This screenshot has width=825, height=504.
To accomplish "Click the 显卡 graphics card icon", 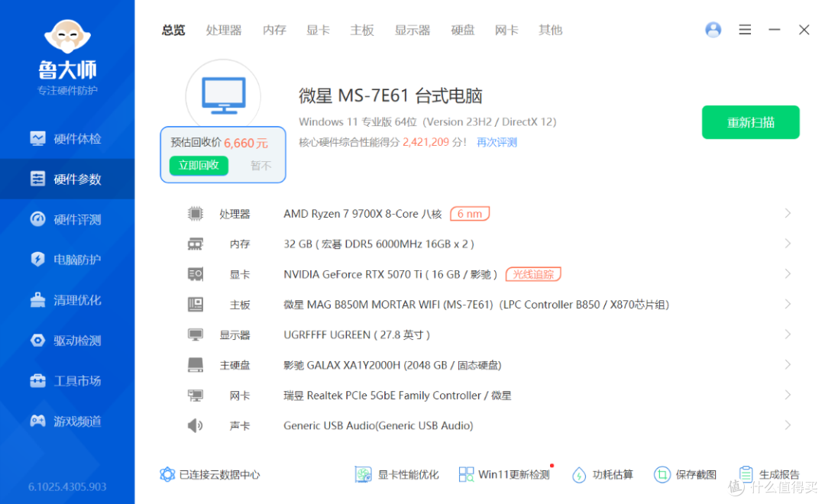I will [x=196, y=274].
